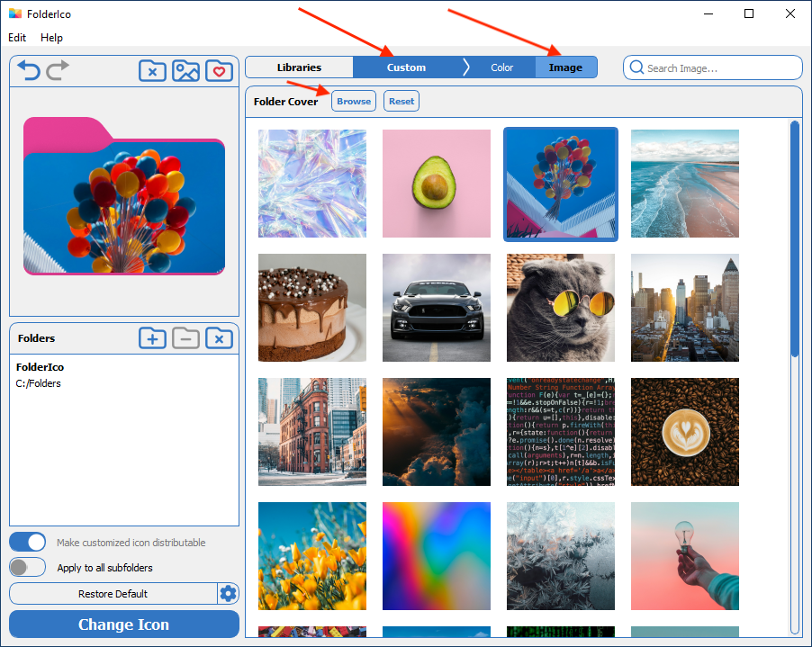Click the Browse button for Folder Cover
Viewport: 812px width, 647px height.
[353, 101]
